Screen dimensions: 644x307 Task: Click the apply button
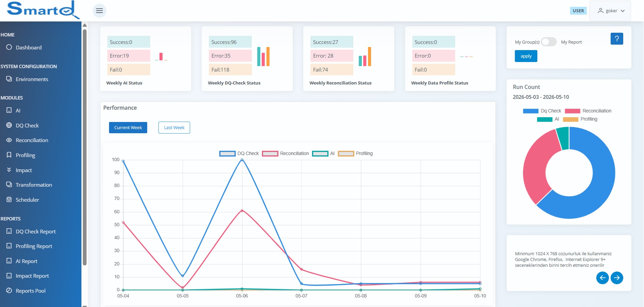click(526, 56)
